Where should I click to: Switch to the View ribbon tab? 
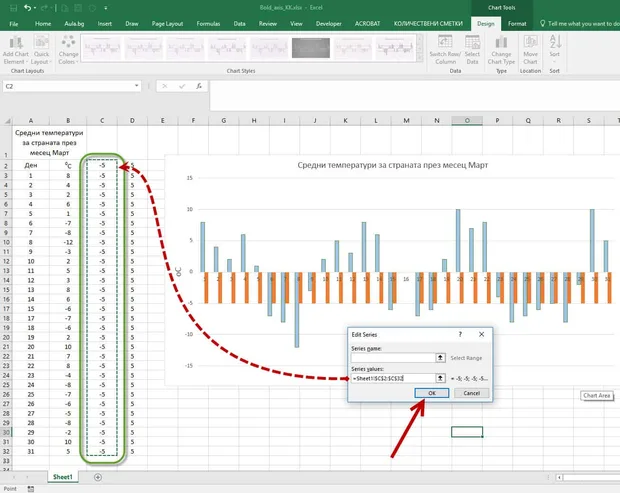[x=296, y=24]
